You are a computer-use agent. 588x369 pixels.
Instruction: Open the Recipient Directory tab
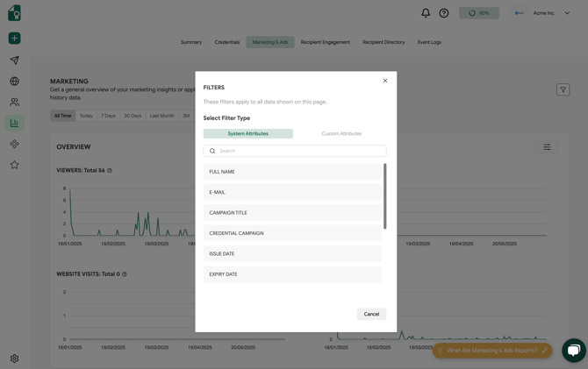(384, 42)
